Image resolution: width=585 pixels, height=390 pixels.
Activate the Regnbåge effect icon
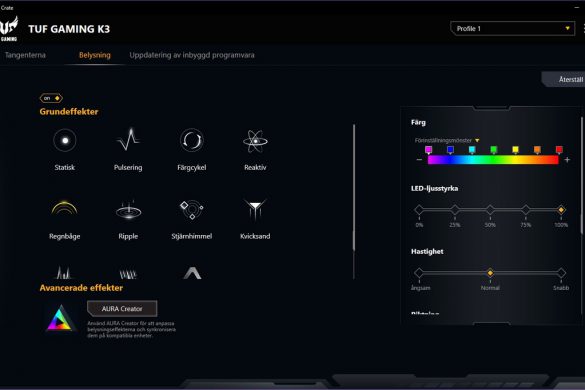64,208
